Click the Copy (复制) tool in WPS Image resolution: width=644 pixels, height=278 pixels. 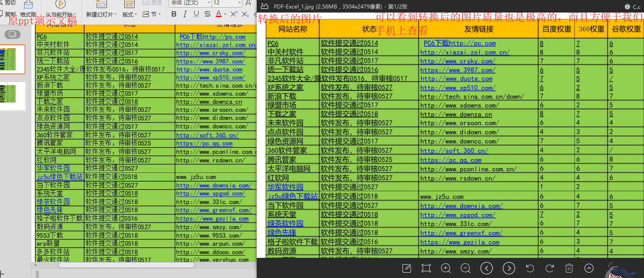pos(9,14)
